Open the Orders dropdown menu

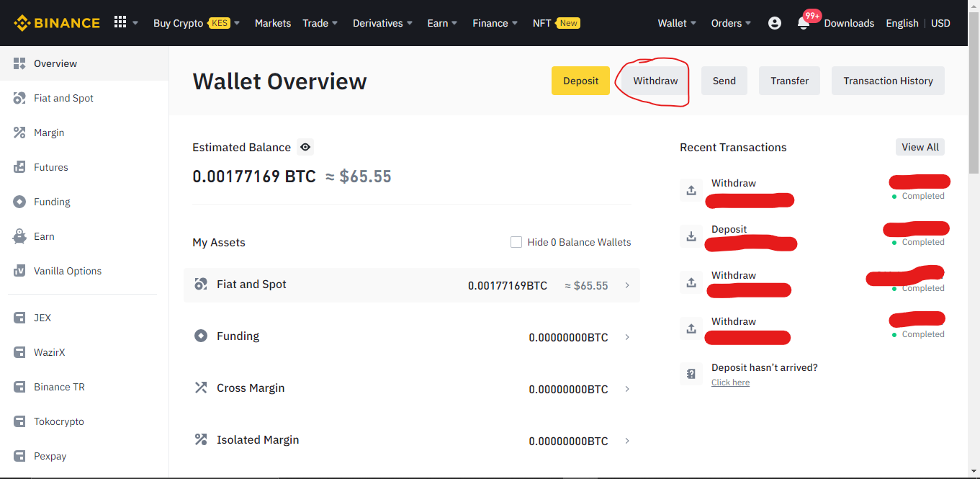tap(731, 23)
